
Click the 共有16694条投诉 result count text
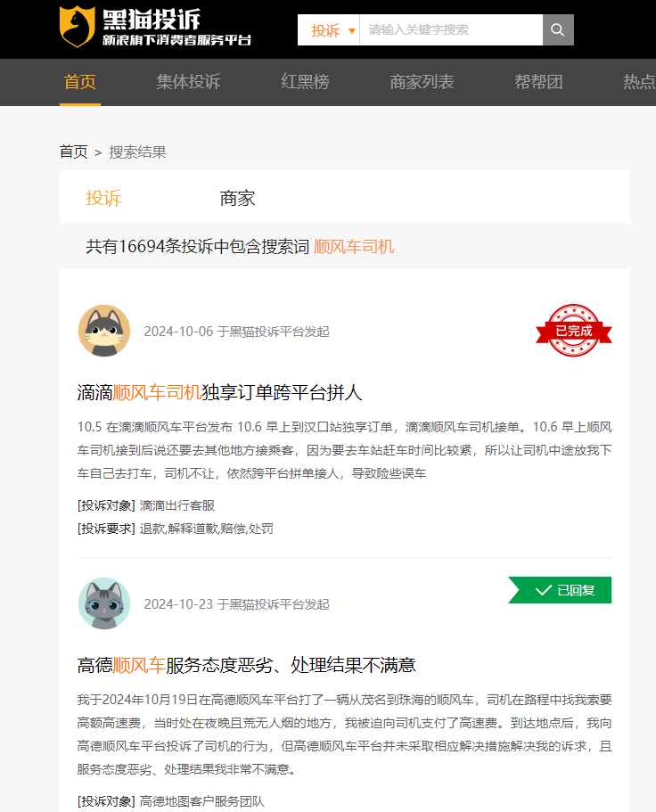(x=197, y=246)
